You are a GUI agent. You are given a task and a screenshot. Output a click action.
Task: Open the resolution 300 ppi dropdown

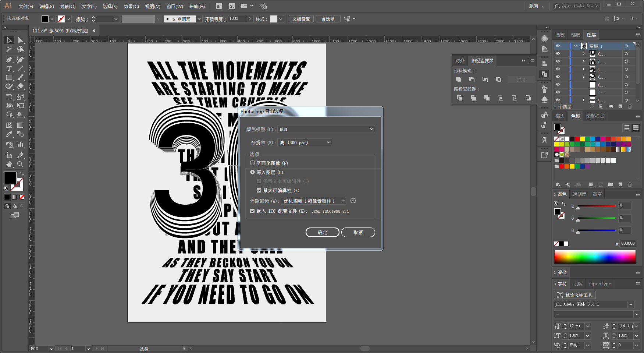(305, 142)
